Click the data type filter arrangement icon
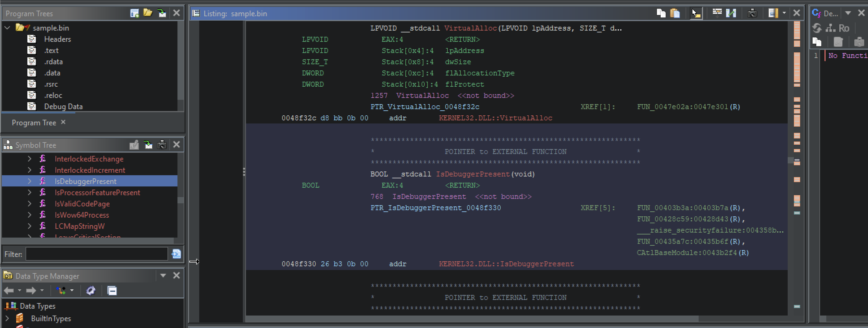This screenshot has width=868, height=328. click(61, 291)
